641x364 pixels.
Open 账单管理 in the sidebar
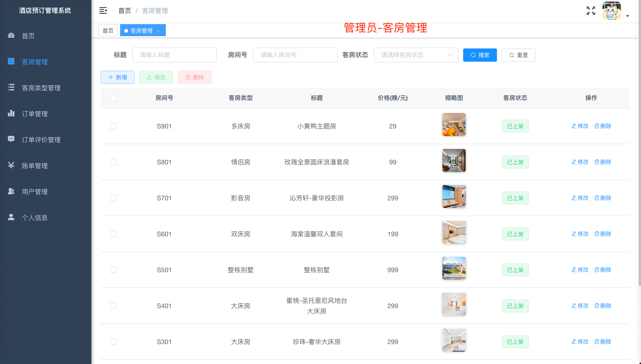[x=34, y=166]
